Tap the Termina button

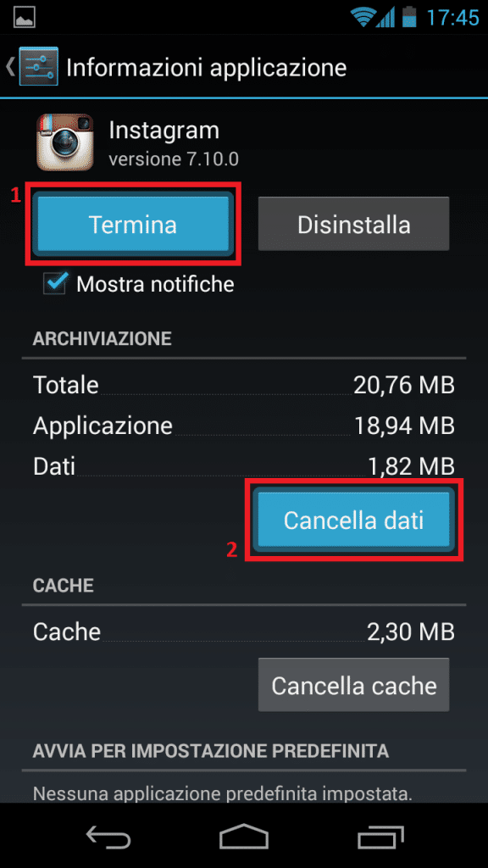click(133, 225)
